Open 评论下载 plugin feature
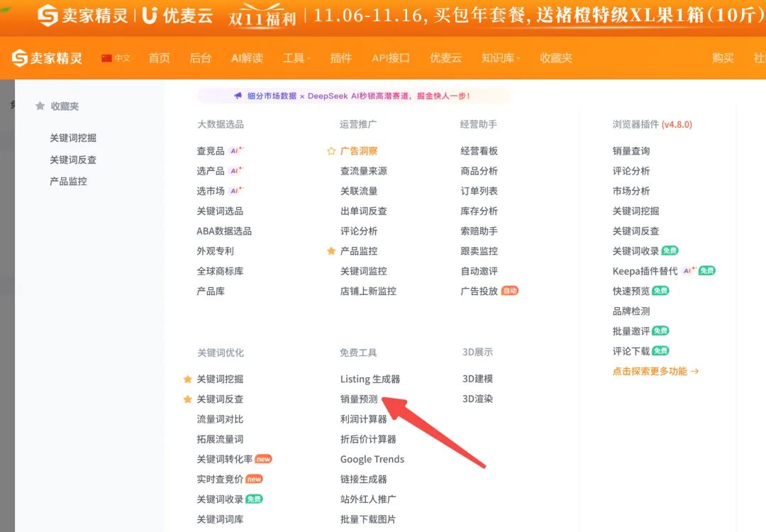This screenshot has width=766, height=532. pyautogui.click(x=631, y=351)
